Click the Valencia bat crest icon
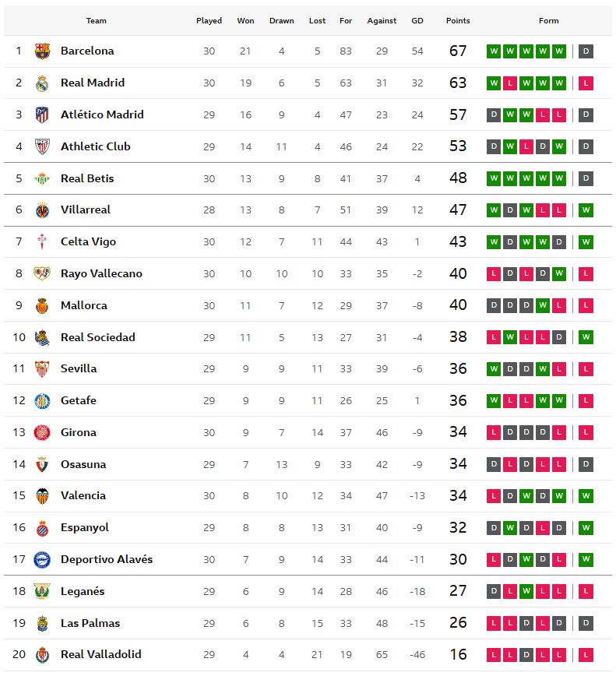616x676 pixels. [42, 496]
